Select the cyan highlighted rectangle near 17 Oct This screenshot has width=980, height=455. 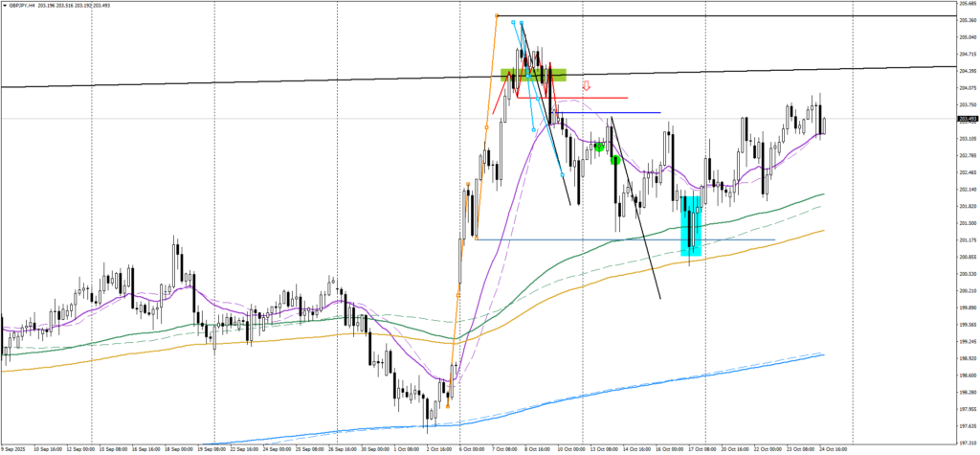coord(690,225)
